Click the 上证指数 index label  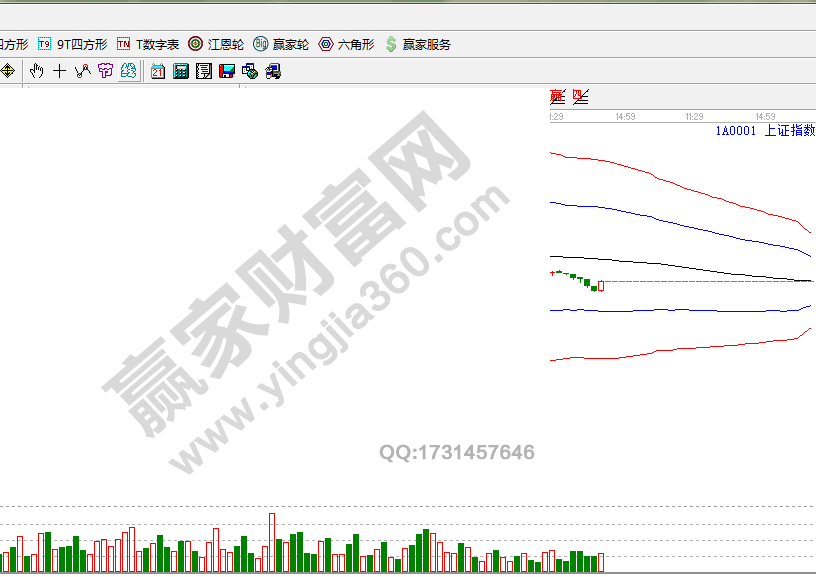pyautogui.click(x=789, y=131)
